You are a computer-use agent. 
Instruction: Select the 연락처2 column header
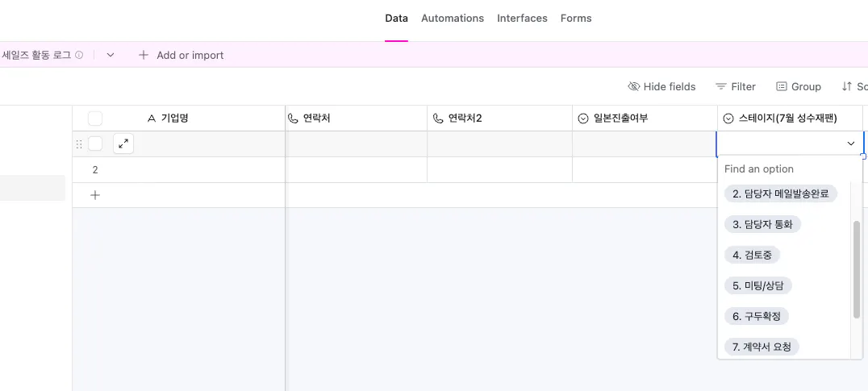(500, 119)
